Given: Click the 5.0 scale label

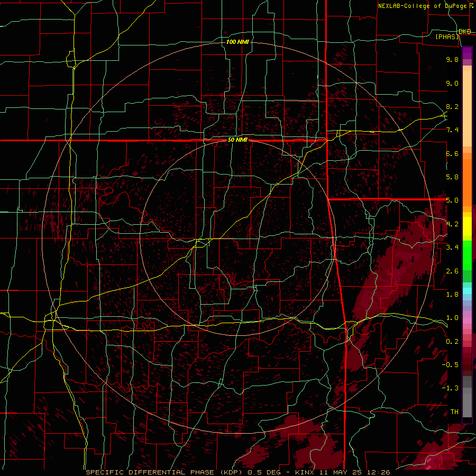Looking at the screenshot, I should (x=452, y=200).
